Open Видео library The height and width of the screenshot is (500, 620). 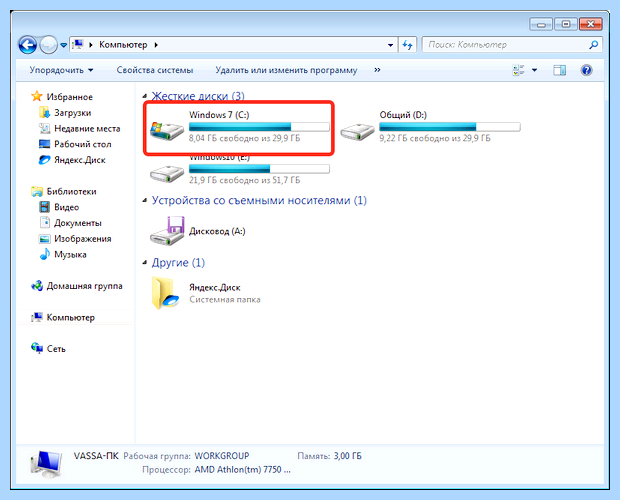(x=66, y=207)
